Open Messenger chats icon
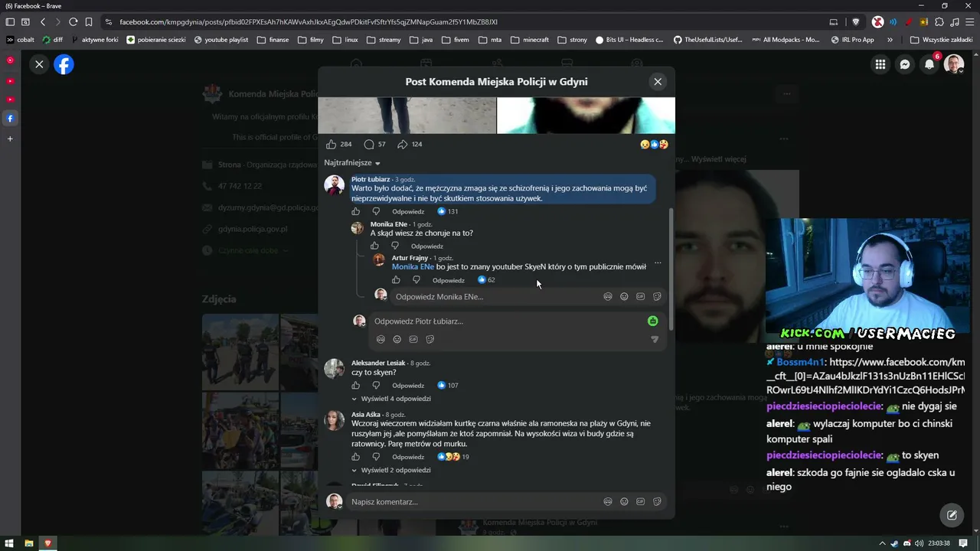The width and height of the screenshot is (980, 551). tap(905, 65)
